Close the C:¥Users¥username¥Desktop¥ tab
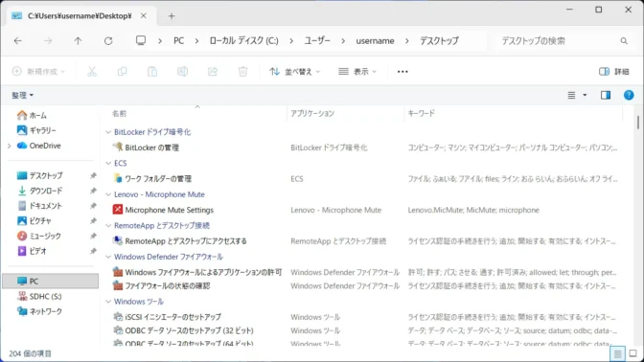The image size is (644, 362). click(x=144, y=15)
